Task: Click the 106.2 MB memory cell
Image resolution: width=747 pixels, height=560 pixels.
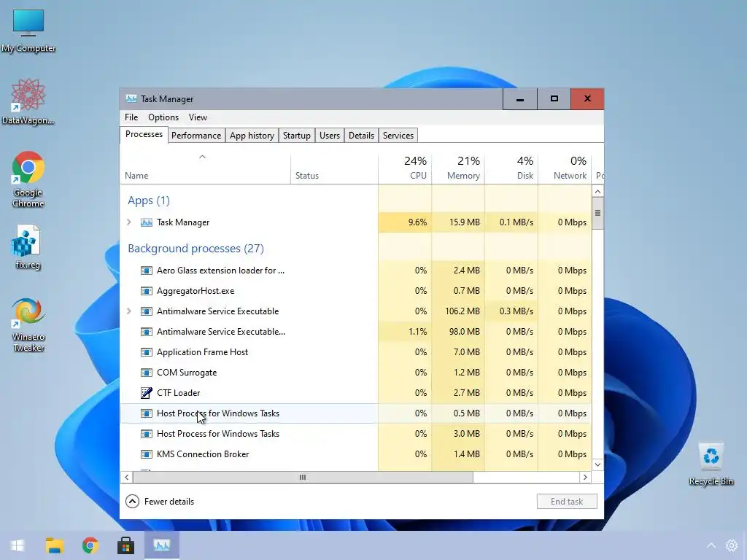Action: 458,311
